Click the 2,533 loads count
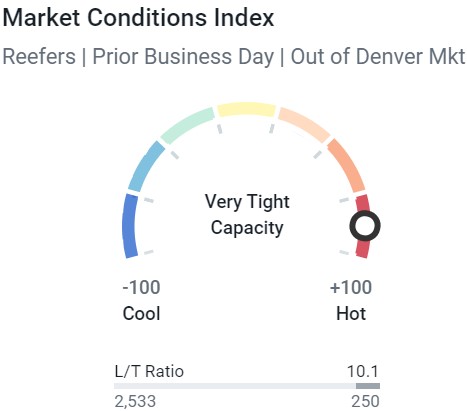The height and width of the screenshot is (411, 467). 135,401
